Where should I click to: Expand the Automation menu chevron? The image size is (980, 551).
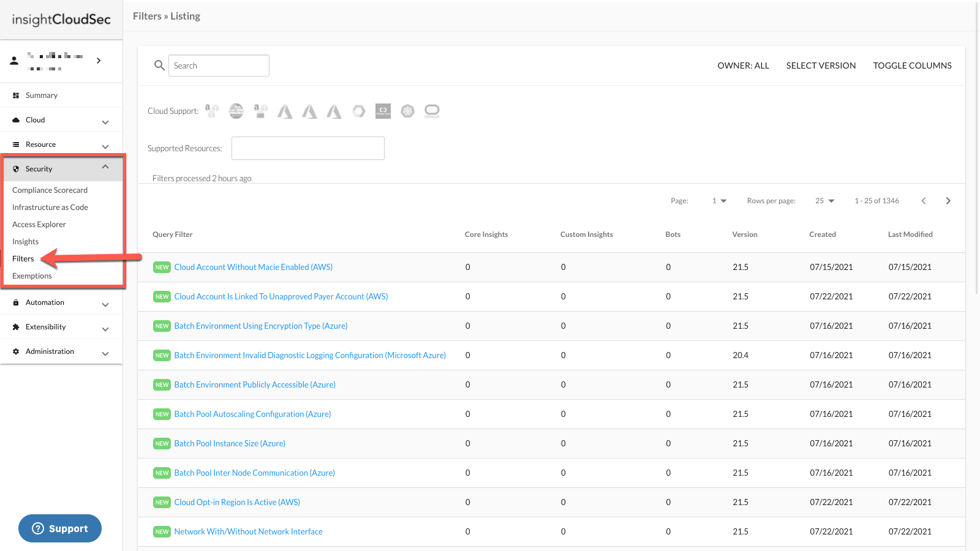pyautogui.click(x=105, y=304)
